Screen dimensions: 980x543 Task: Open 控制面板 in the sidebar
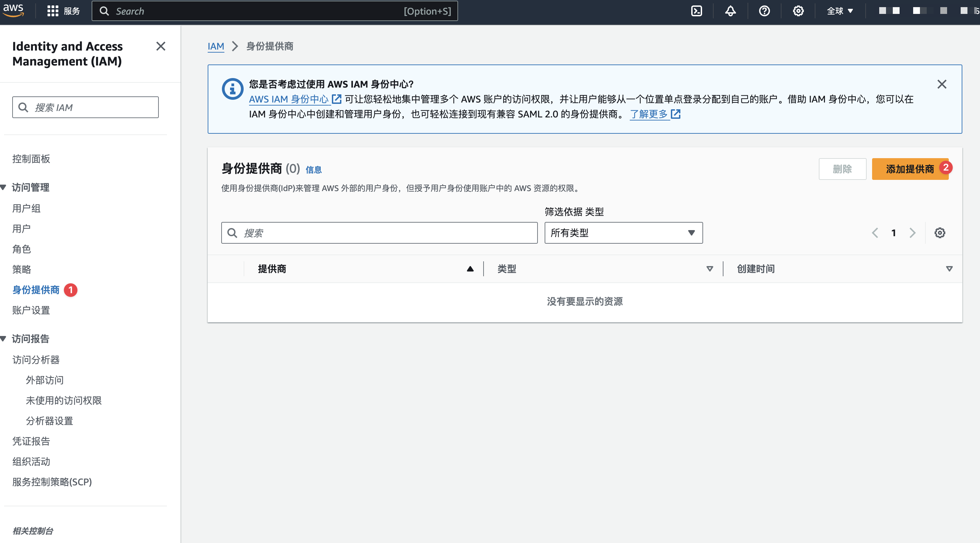click(x=31, y=159)
